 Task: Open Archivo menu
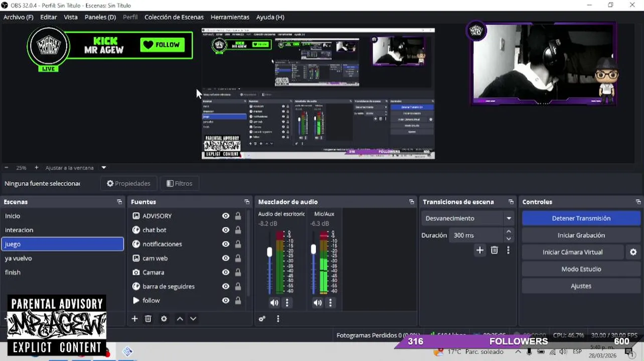point(18,17)
